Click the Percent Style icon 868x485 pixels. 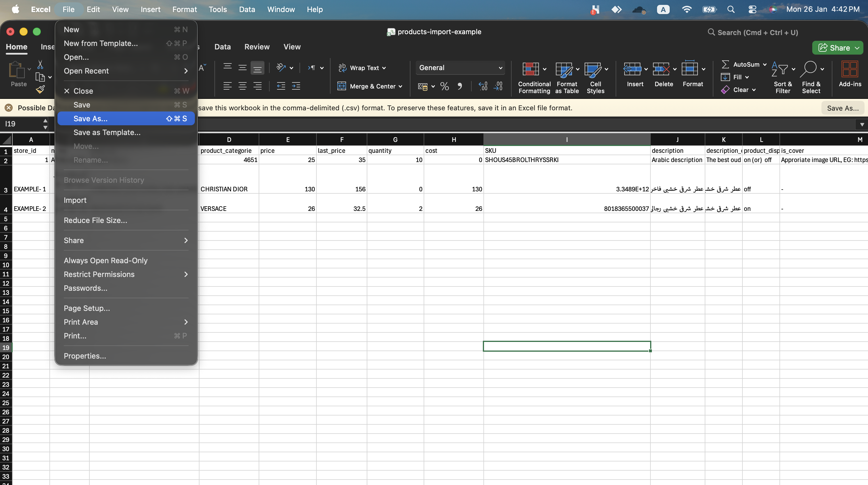(444, 86)
